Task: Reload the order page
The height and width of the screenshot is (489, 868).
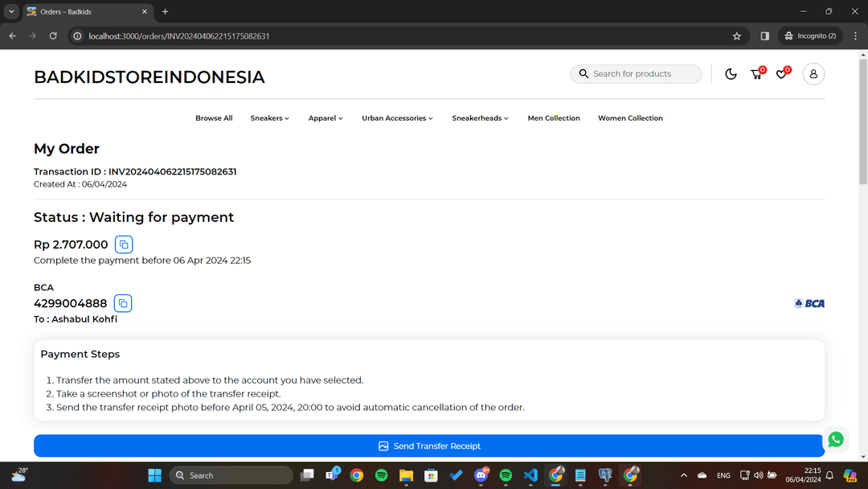Action: coord(53,36)
